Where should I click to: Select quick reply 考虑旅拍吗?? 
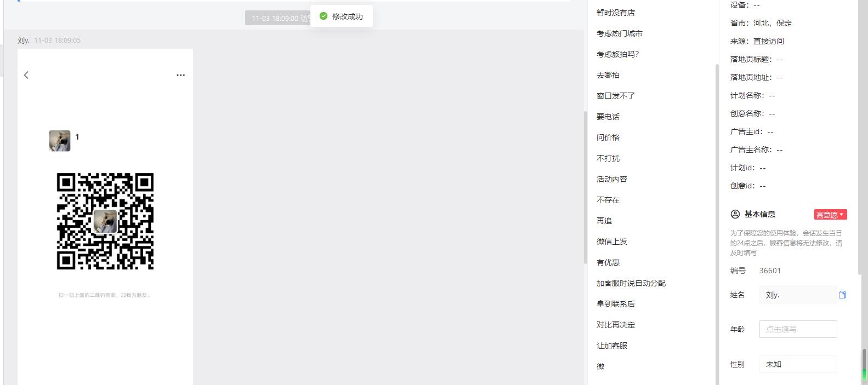pyautogui.click(x=618, y=54)
